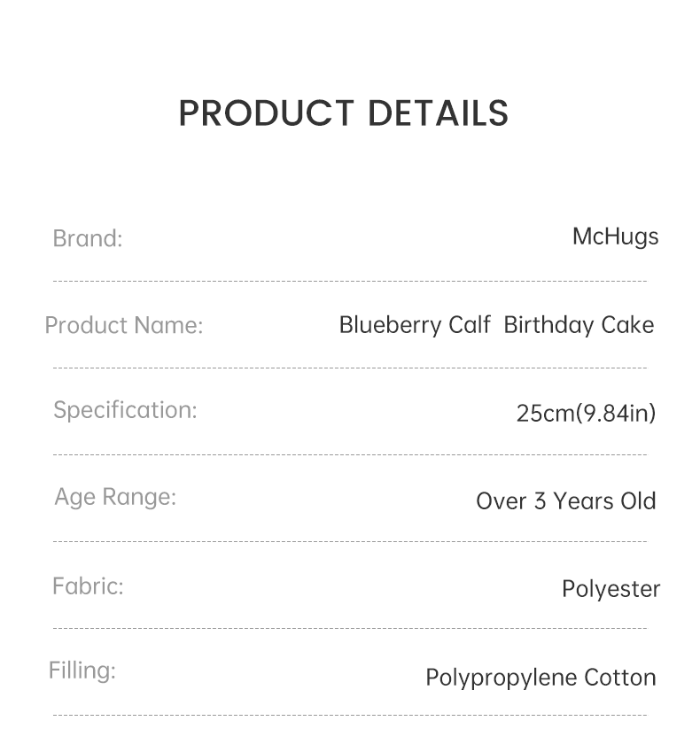The height and width of the screenshot is (752, 700).
Task: Click the Polypropylene Cotton value
Action: (x=541, y=678)
